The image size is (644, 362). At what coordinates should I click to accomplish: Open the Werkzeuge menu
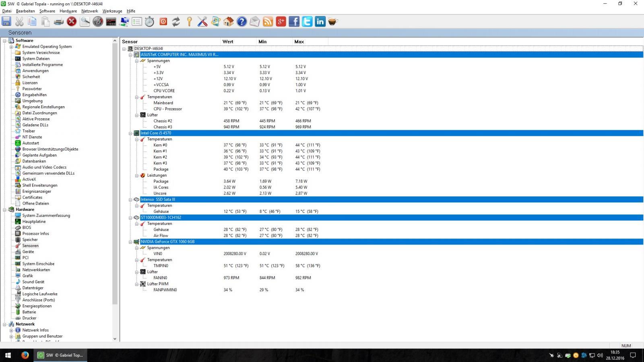click(x=112, y=11)
